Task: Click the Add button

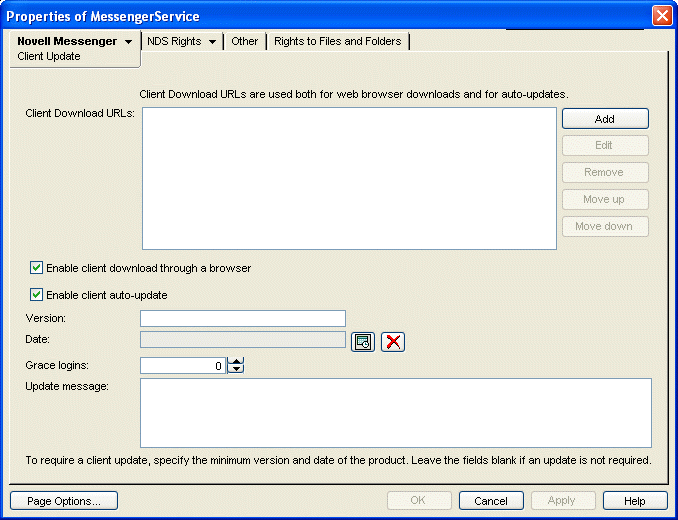Action: point(605,119)
